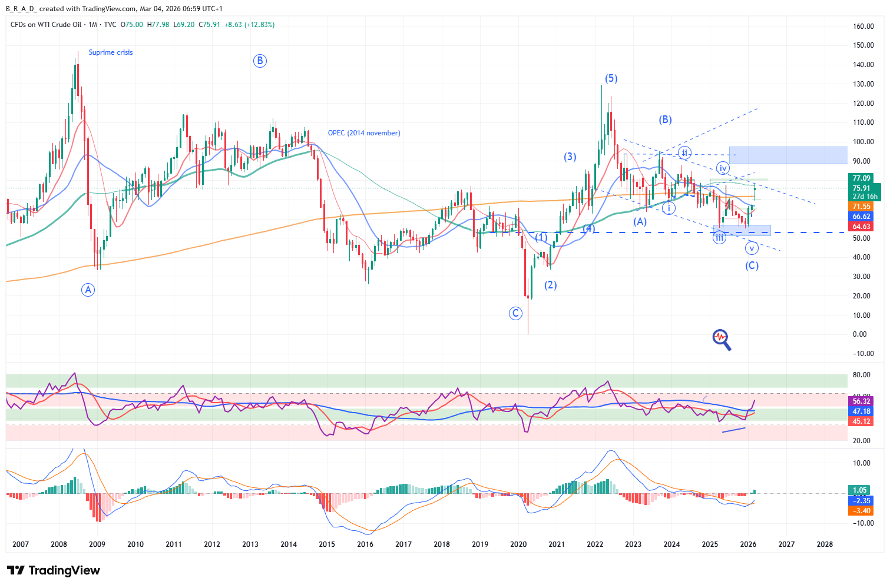Select the circled A wave label

[x=88, y=290]
